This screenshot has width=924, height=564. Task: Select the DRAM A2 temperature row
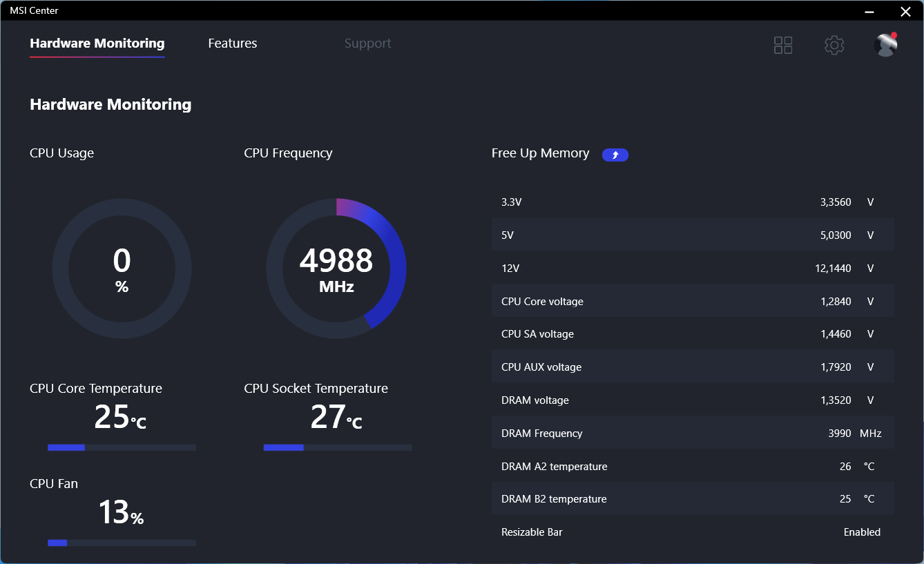(693, 467)
